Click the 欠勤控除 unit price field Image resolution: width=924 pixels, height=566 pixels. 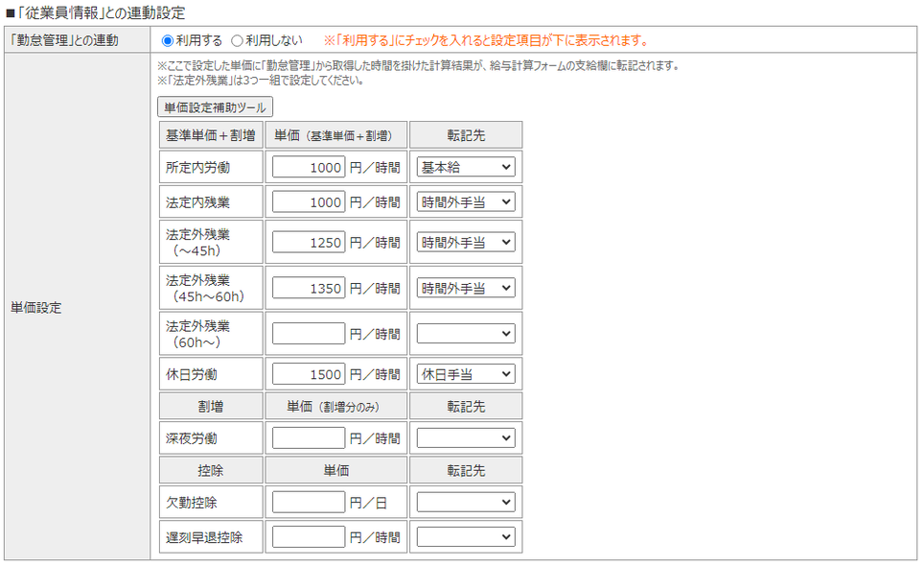(309, 502)
